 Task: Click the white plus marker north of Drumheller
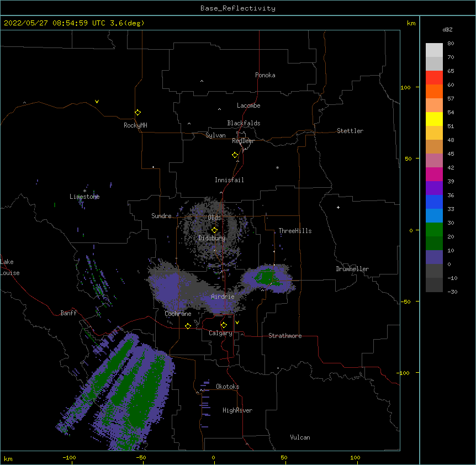pos(338,207)
